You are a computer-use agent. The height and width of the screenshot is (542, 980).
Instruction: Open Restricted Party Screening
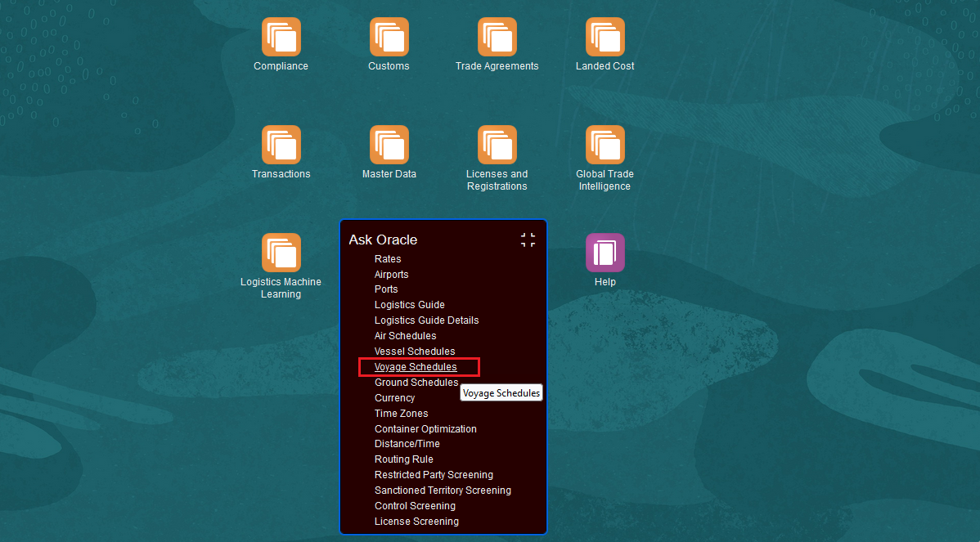[x=434, y=475]
